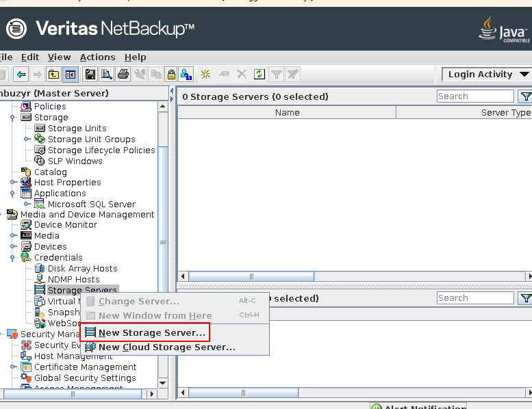Select the Credentials globe-key icon
This screenshot has height=409, width=532.
point(26,258)
